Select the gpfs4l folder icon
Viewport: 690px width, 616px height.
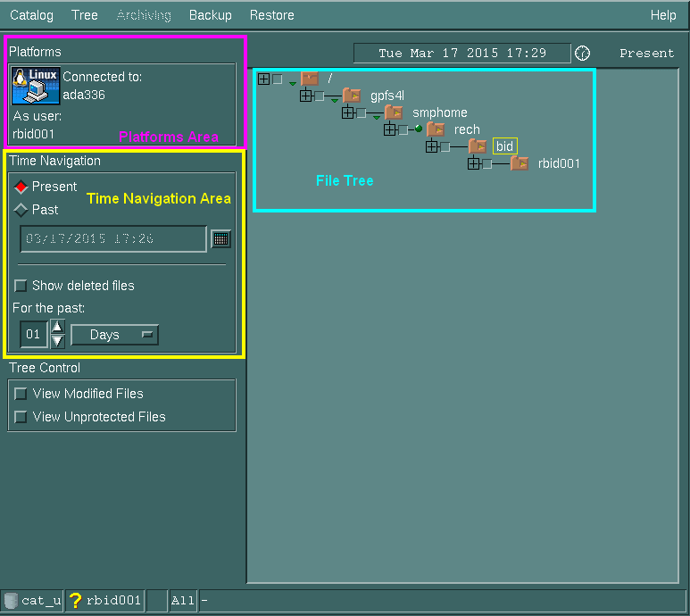coord(352,96)
